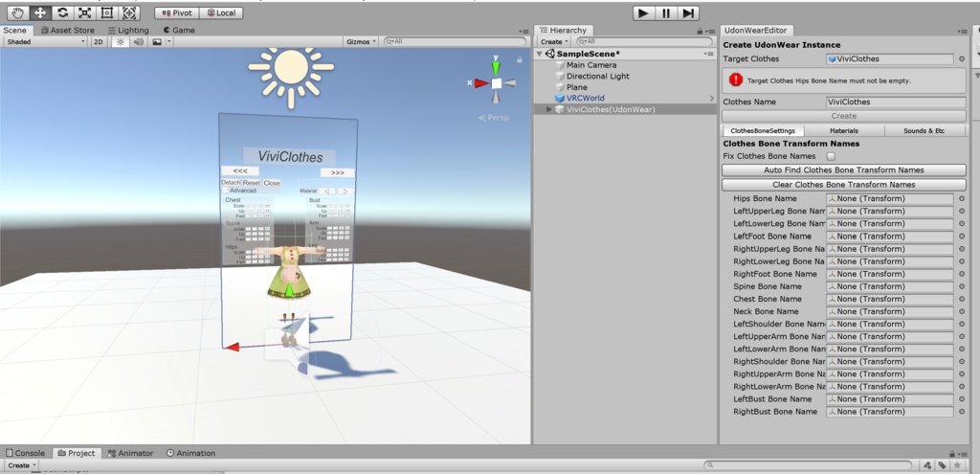980x474 pixels.
Task: Open Neck Bone Name object picker
Action: pyautogui.click(x=962, y=311)
